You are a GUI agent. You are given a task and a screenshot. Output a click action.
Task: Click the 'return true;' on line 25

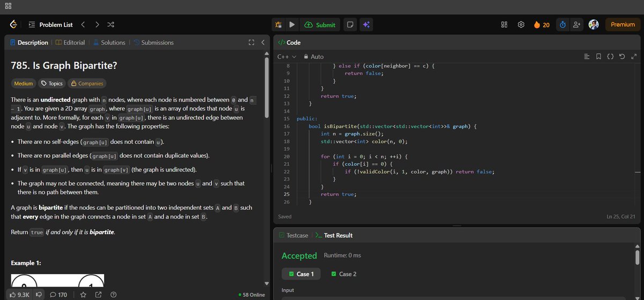point(338,194)
